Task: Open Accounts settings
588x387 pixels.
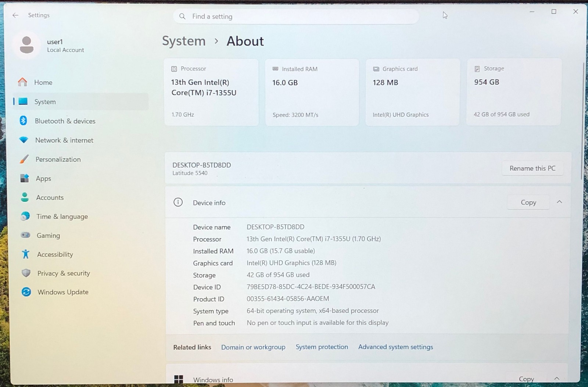Action: [x=81, y=197]
